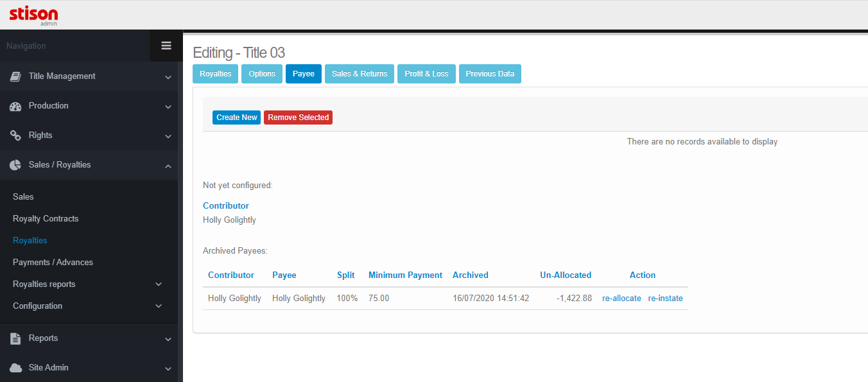Sort by Minimum Payment column header
Image resolution: width=868 pixels, height=382 pixels.
(x=405, y=275)
